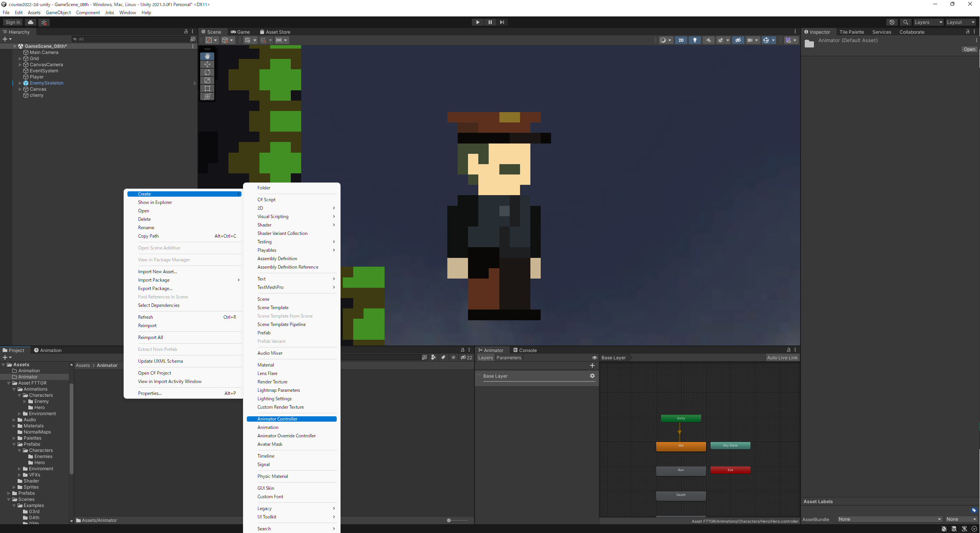Open the Layout dropdown
Screen dimensions: 980x533
point(960,22)
